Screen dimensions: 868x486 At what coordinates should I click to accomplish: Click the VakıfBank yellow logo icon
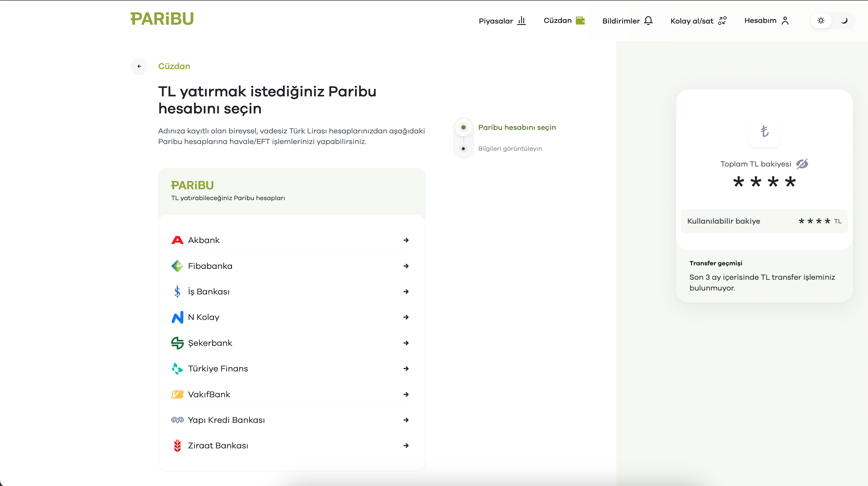pyautogui.click(x=177, y=395)
